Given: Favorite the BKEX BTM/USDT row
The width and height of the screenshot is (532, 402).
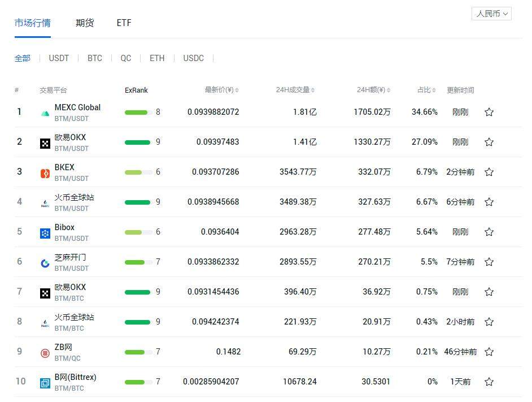Looking at the screenshot, I should 489,172.
